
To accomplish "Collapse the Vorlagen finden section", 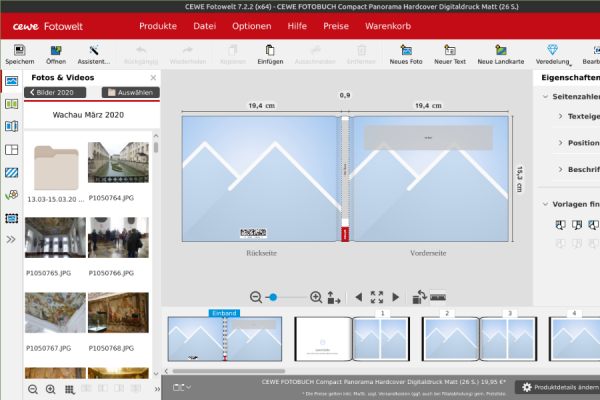I will click(x=546, y=204).
